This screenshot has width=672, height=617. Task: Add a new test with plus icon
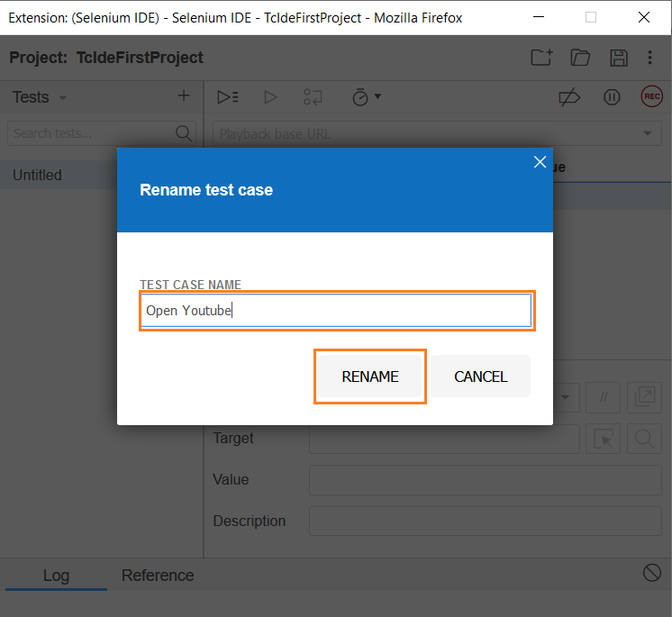point(184,96)
